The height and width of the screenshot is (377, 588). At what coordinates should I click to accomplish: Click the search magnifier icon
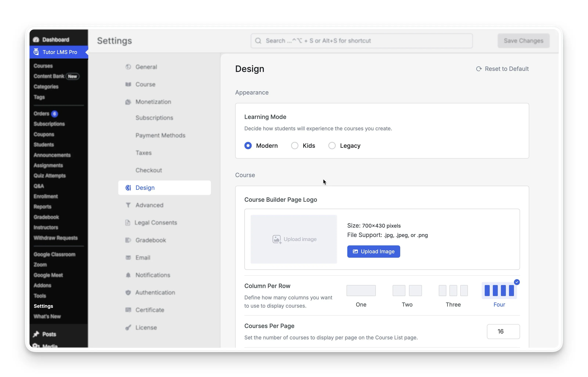pos(258,41)
